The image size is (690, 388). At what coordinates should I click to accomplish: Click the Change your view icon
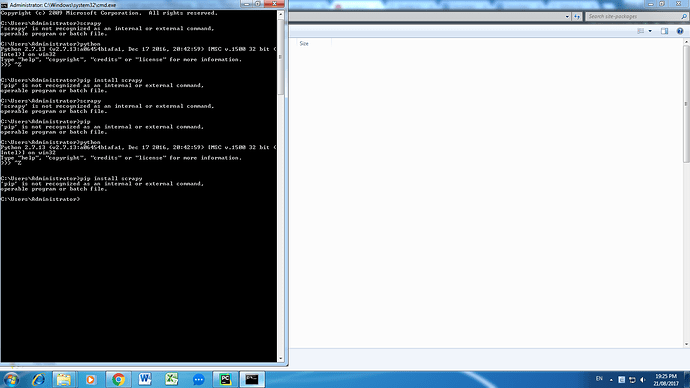(x=641, y=31)
